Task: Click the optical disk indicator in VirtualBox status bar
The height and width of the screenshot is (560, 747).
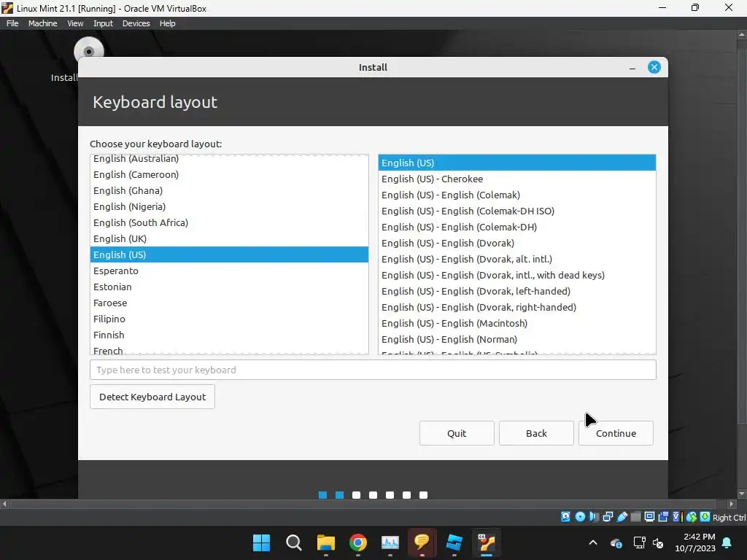Action: coord(580,517)
